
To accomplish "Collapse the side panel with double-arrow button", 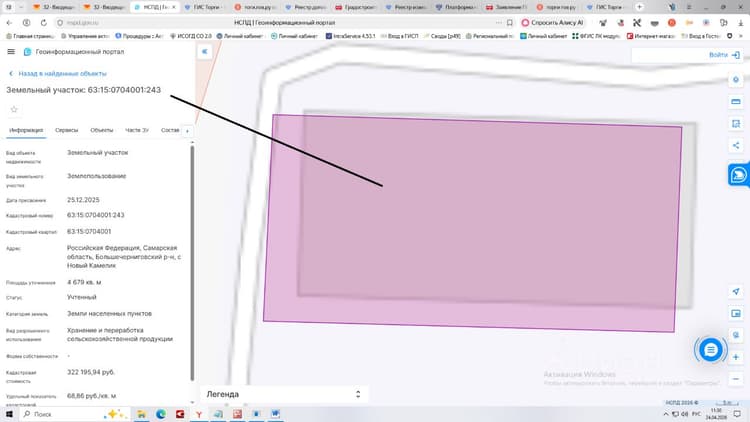I will (x=205, y=52).
